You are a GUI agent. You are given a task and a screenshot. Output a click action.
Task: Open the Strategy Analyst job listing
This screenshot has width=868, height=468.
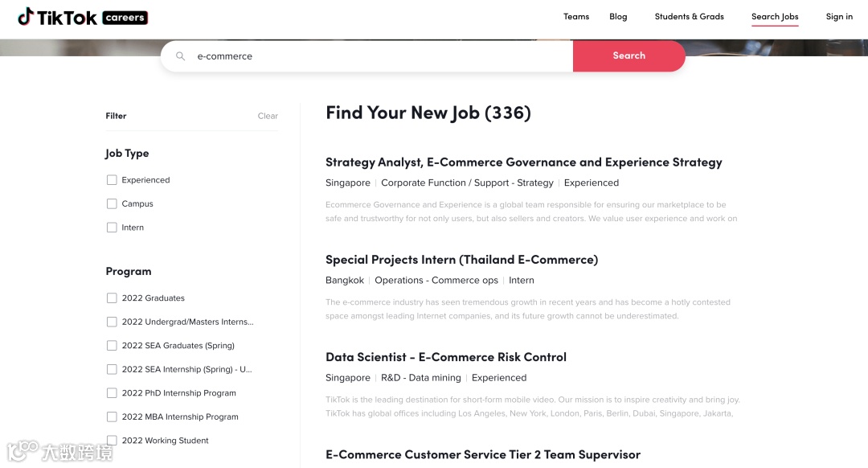pos(523,162)
